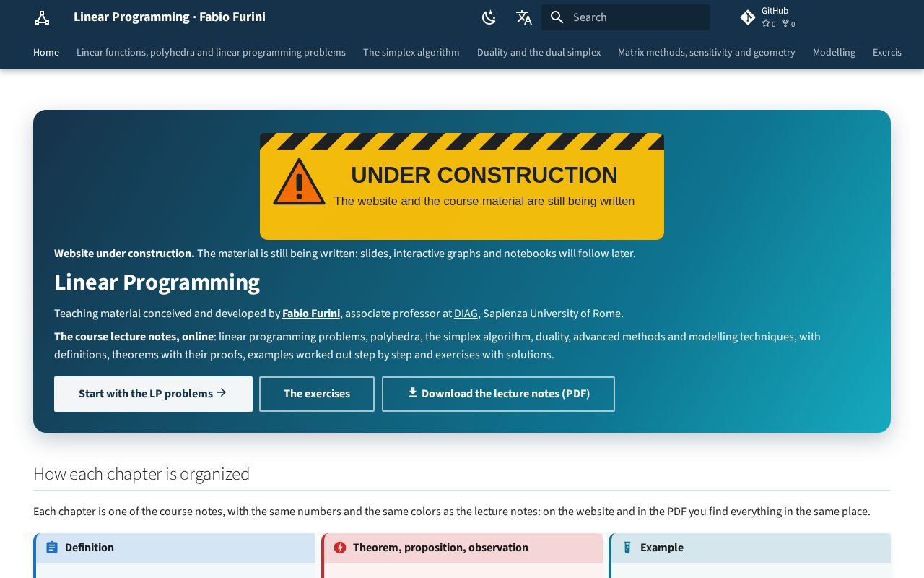Click the Theorem card lightning icon
The width and height of the screenshot is (924, 578).
tap(340, 548)
